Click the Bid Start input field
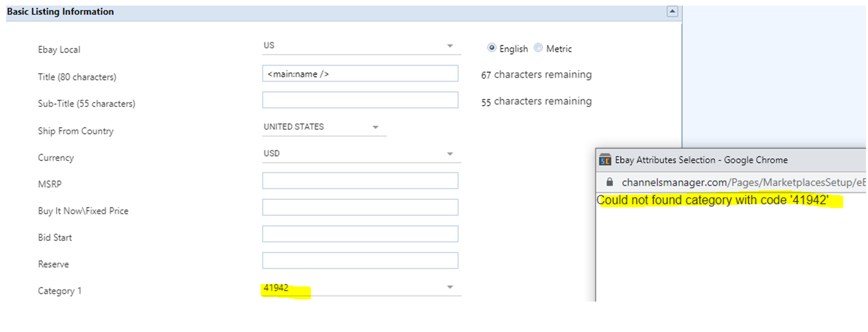The height and width of the screenshot is (332, 868). 360,234
